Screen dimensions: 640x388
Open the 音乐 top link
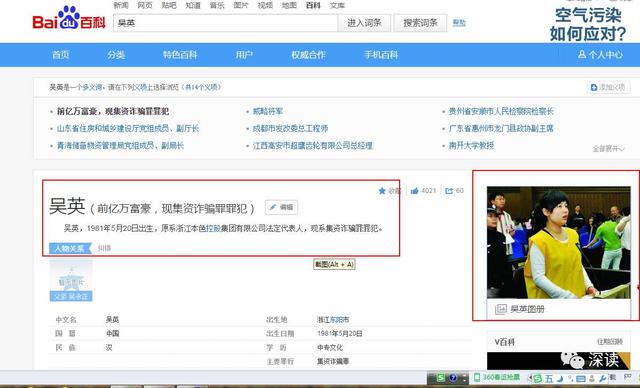point(217,5)
